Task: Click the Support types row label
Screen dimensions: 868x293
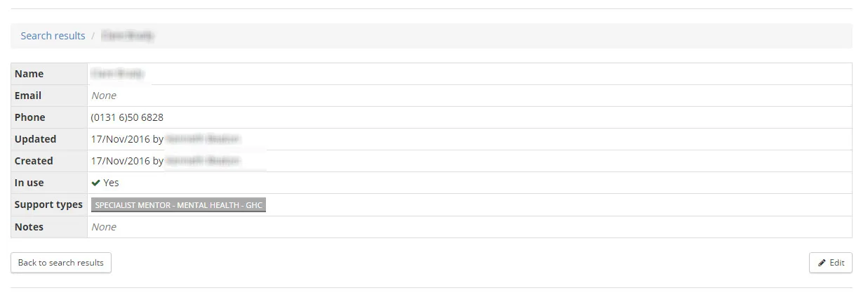Action: pos(48,204)
